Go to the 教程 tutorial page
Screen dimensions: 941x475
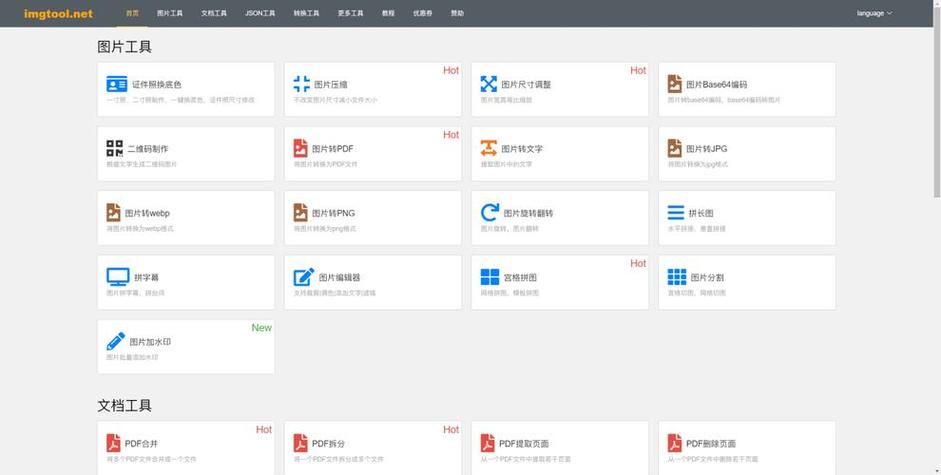pyautogui.click(x=388, y=13)
